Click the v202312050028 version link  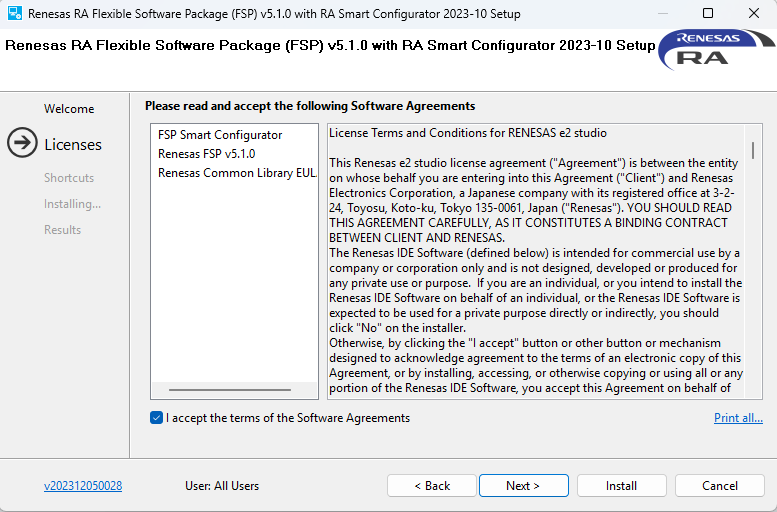83,486
